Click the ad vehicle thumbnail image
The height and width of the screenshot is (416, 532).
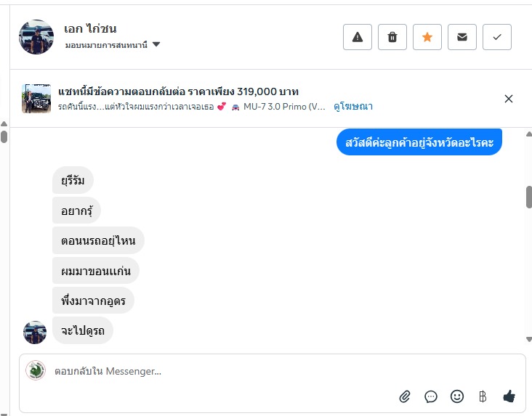[36, 98]
